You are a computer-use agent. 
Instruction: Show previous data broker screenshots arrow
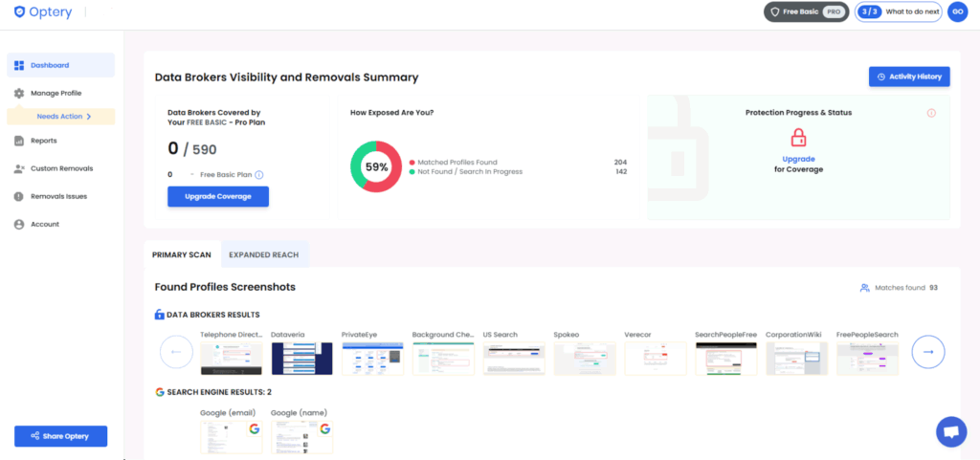pos(176,353)
